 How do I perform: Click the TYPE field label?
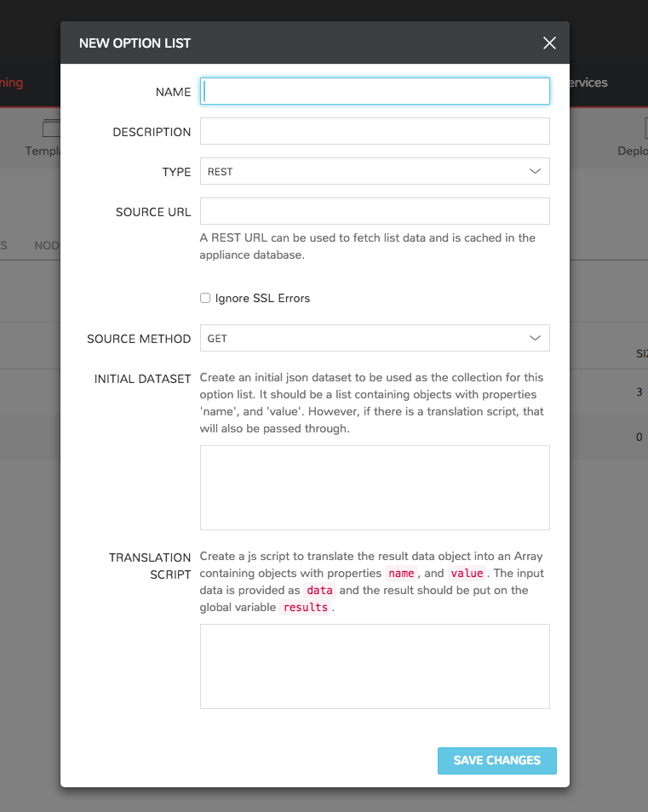(176, 172)
